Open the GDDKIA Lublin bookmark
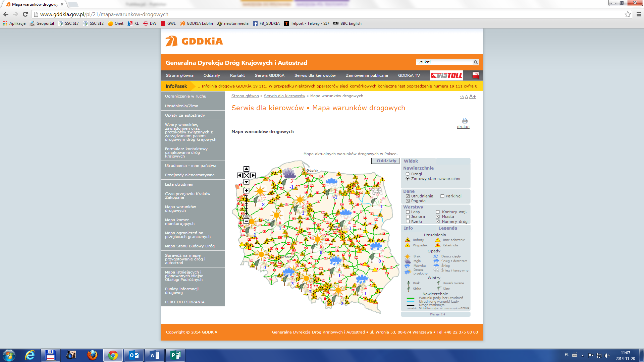The image size is (644, 362). (197, 23)
